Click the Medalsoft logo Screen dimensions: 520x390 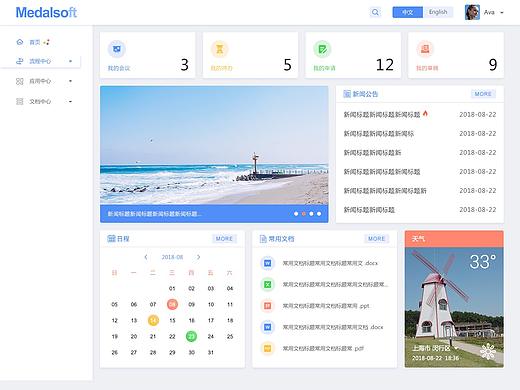[46, 13]
